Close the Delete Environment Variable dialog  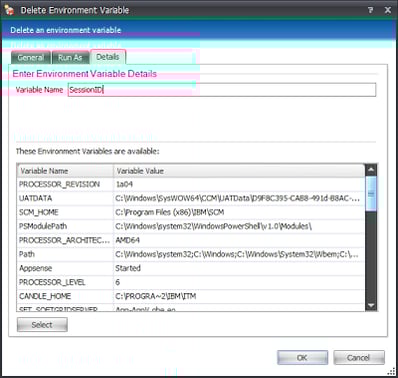click(388, 10)
